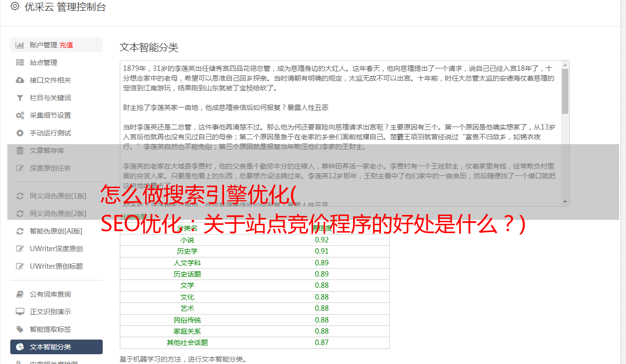
Task: Click the edit icon for UWriter原创标题
Action: pyautogui.click(x=20, y=266)
